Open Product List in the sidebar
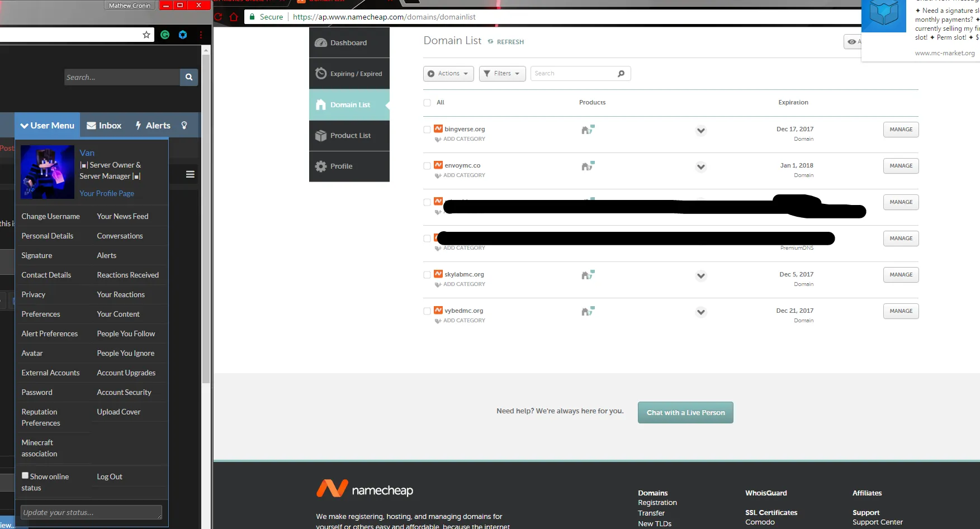Viewport: 980px width, 529px height. (349, 136)
